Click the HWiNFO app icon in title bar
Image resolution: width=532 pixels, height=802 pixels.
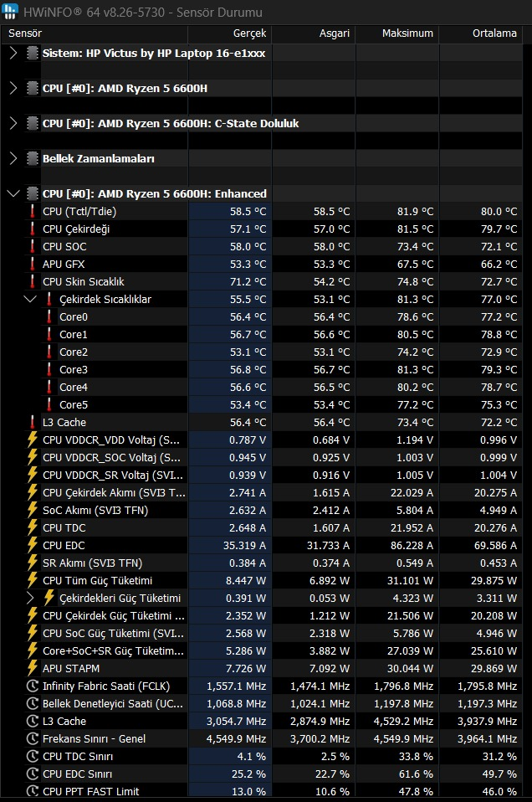pyautogui.click(x=10, y=11)
